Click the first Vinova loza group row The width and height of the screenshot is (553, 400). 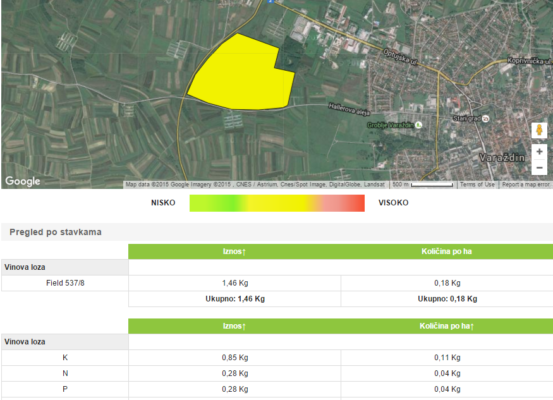tap(65, 267)
